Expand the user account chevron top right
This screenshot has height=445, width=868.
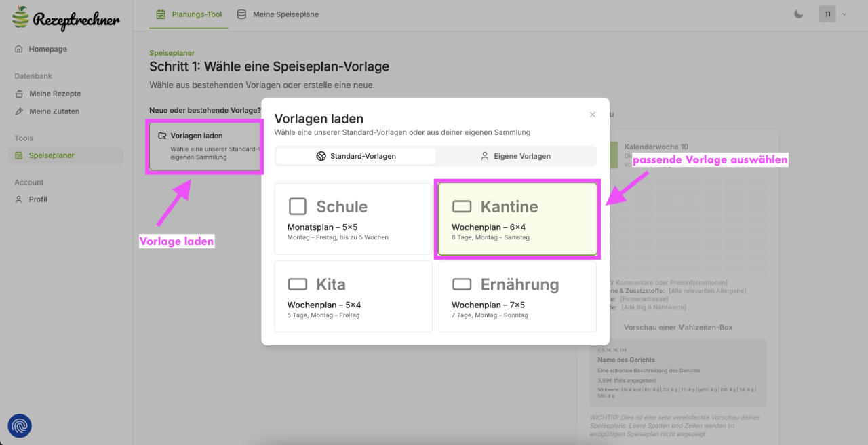[x=844, y=14]
